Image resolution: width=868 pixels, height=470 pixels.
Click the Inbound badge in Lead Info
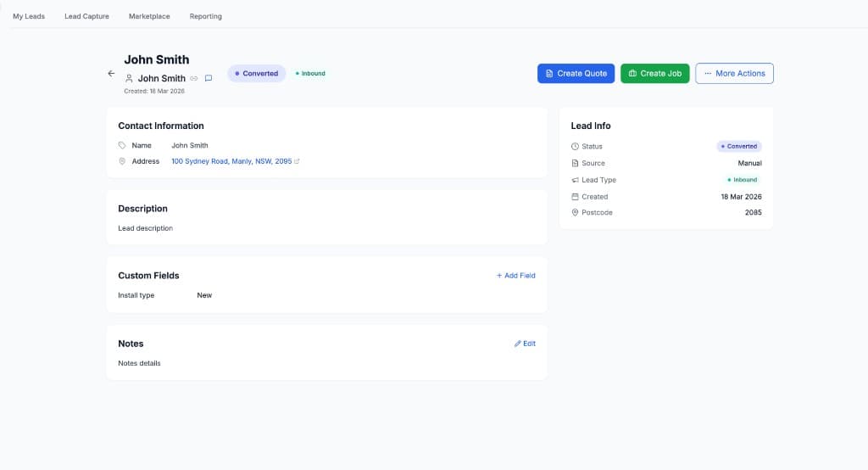pyautogui.click(x=743, y=180)
